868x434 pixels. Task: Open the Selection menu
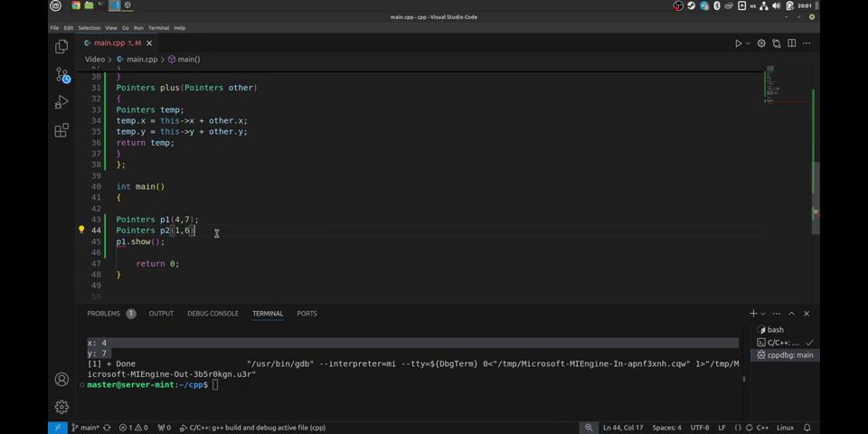pos(90,28)
